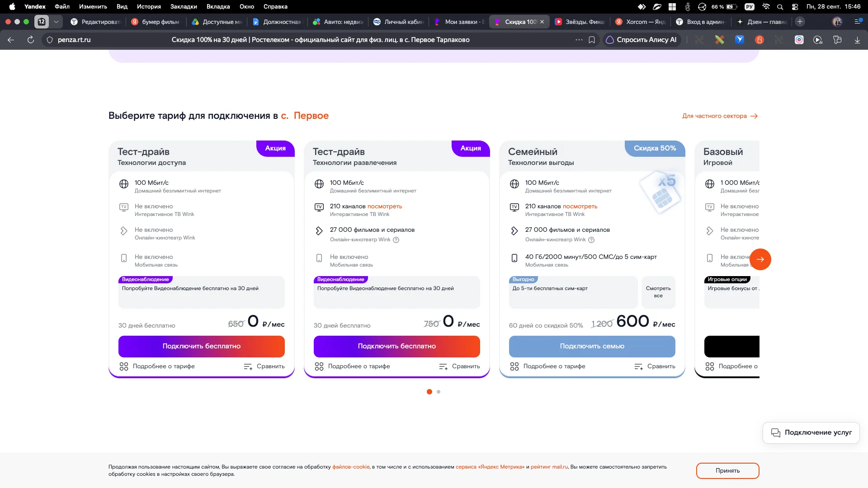Click посмотреть channels link in Семейный card
Viewport: 868px width, 488px height.
580,206
